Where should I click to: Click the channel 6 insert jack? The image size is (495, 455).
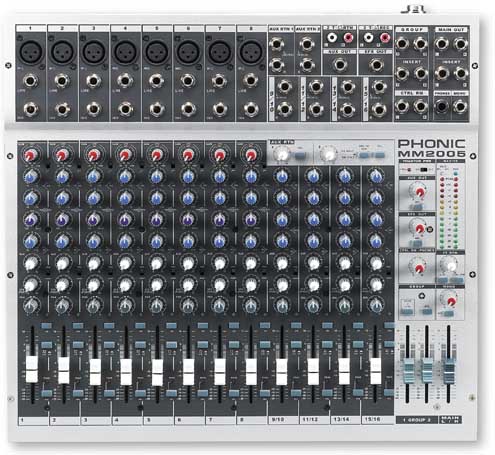188,109
